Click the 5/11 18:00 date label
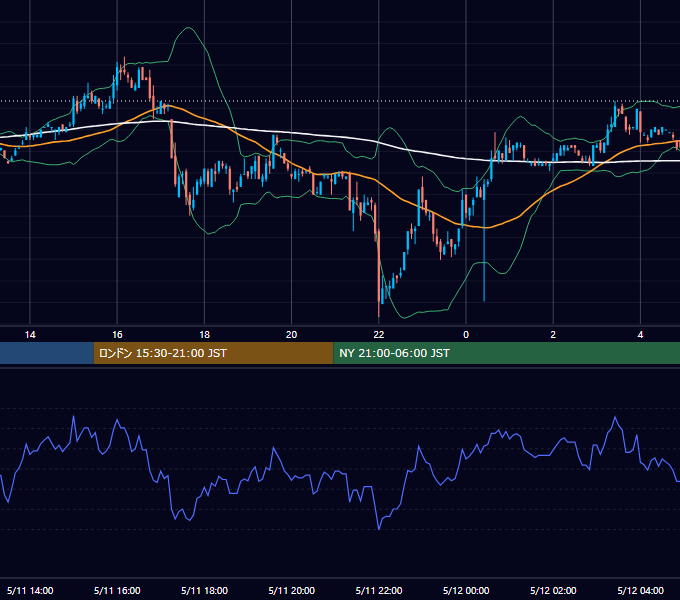Viewport: 680px width, 600px height. (204, 590)
